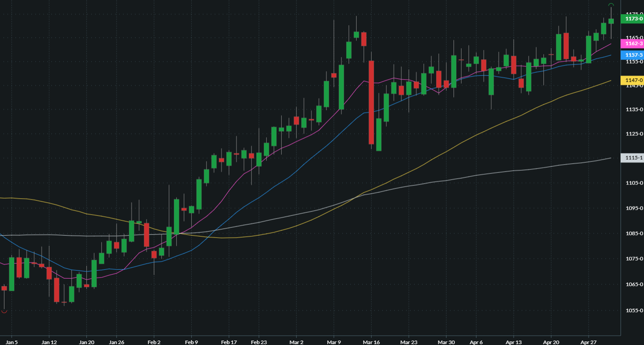Viewport: 644px width, 345px height.
Task: Select the Feb 2 date label
Action: click(154, 341)
